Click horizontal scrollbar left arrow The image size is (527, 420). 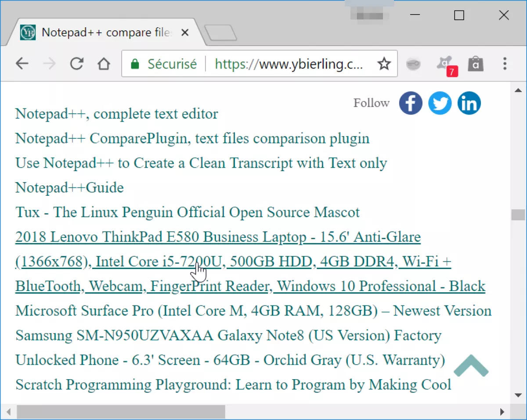tap(8, 412)
